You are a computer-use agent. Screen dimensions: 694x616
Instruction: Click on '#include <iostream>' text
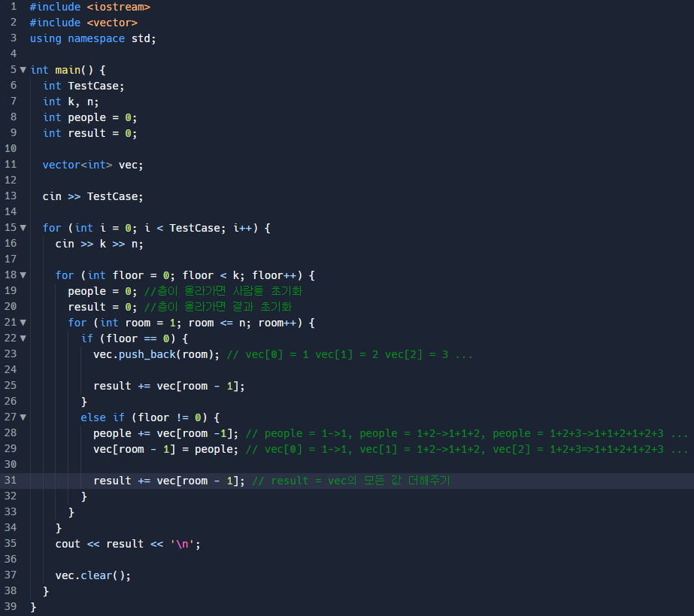(89, 7)
